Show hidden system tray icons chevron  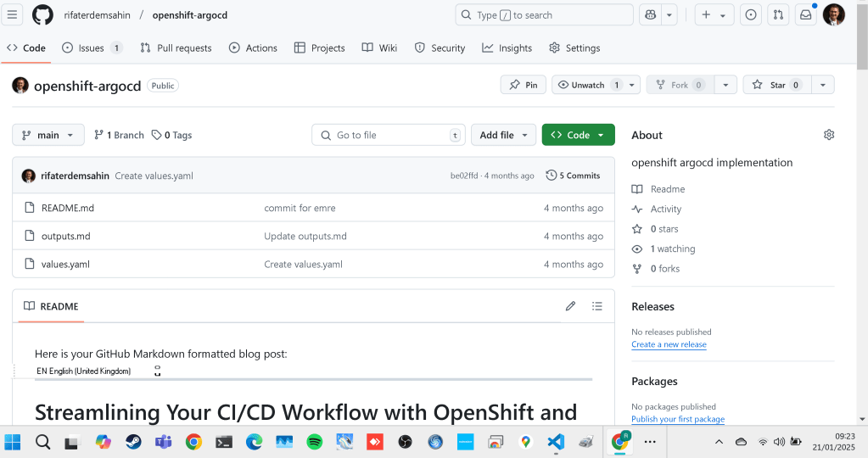(x=719, y=442)
